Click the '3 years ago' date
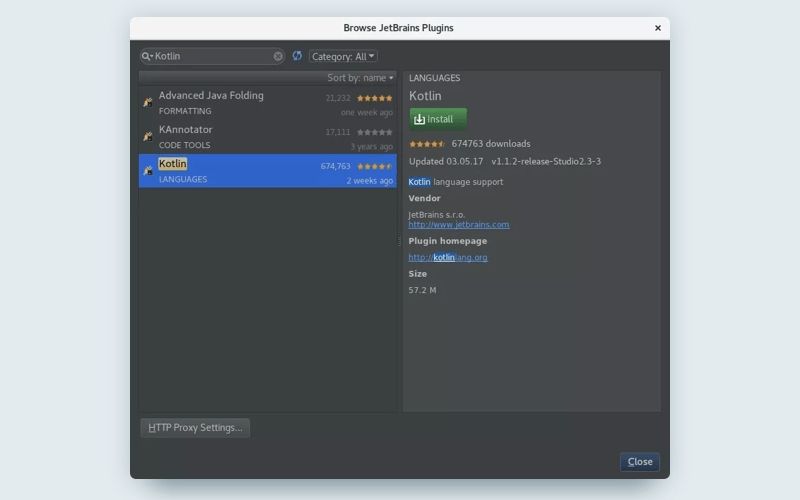Viewport: 800px width, 500px height. tap(371, 146)
